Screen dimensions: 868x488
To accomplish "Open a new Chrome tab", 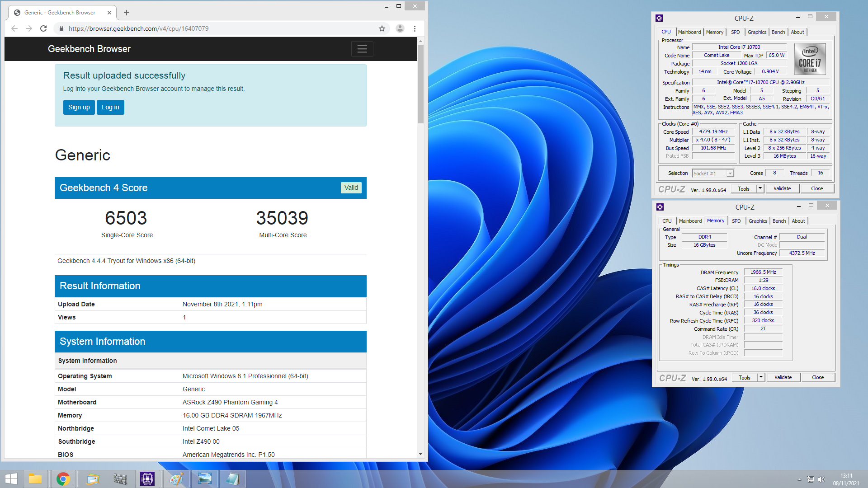I will [127, 13].
